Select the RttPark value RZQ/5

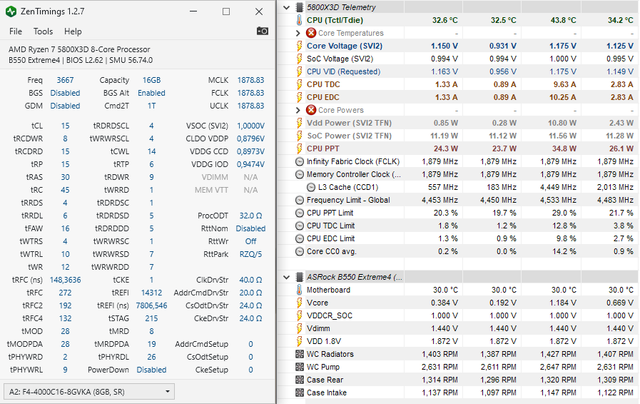[251, 254]
